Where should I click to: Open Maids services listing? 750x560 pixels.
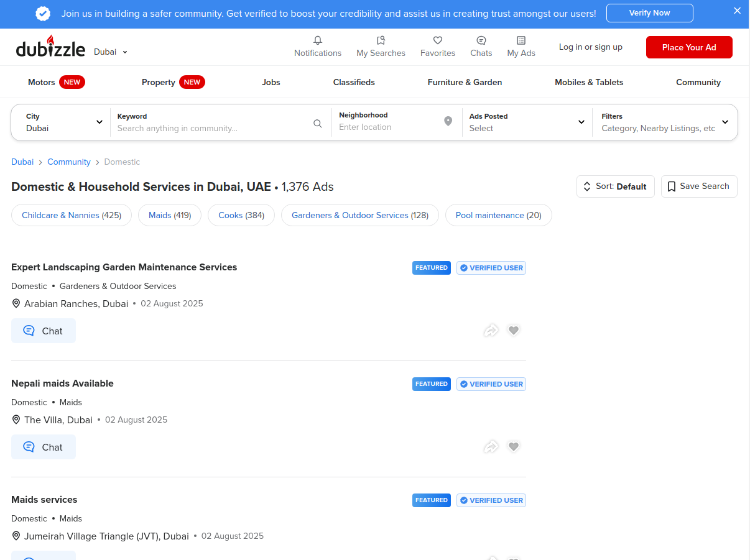point(44,500)
